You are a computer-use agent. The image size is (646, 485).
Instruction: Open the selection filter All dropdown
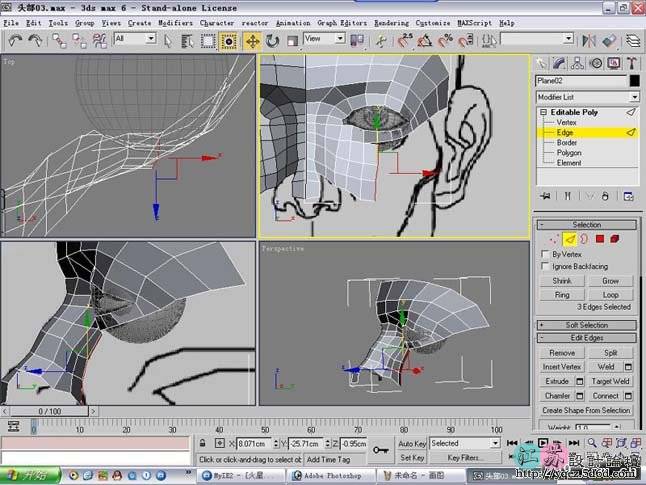[x=135, y=39]
